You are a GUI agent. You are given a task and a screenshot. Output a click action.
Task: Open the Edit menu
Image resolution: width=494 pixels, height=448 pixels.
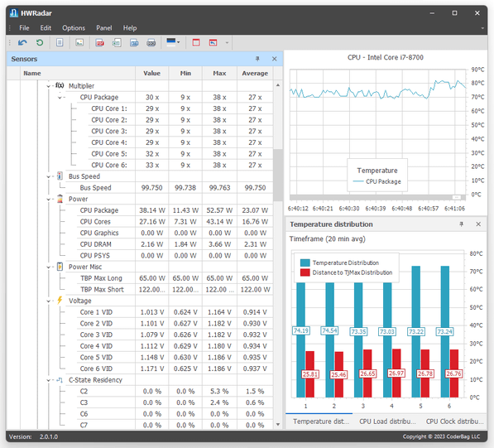click(x=46, y=28)
